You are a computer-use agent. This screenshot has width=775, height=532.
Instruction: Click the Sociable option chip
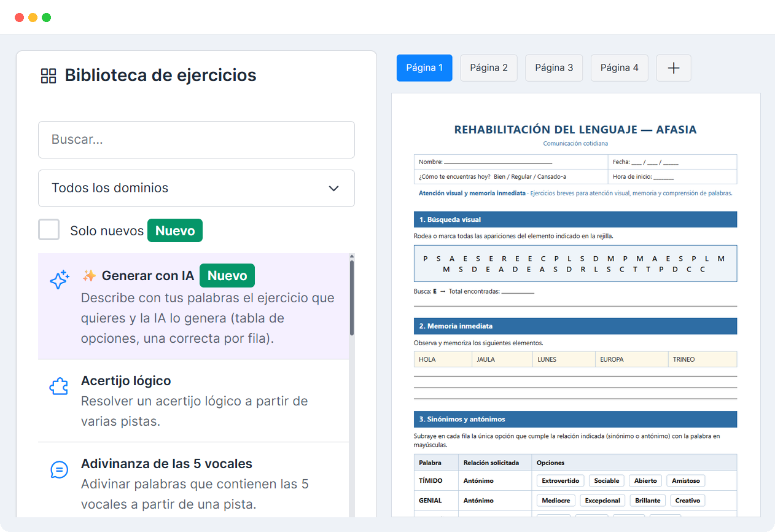click(x=607, y=480)
